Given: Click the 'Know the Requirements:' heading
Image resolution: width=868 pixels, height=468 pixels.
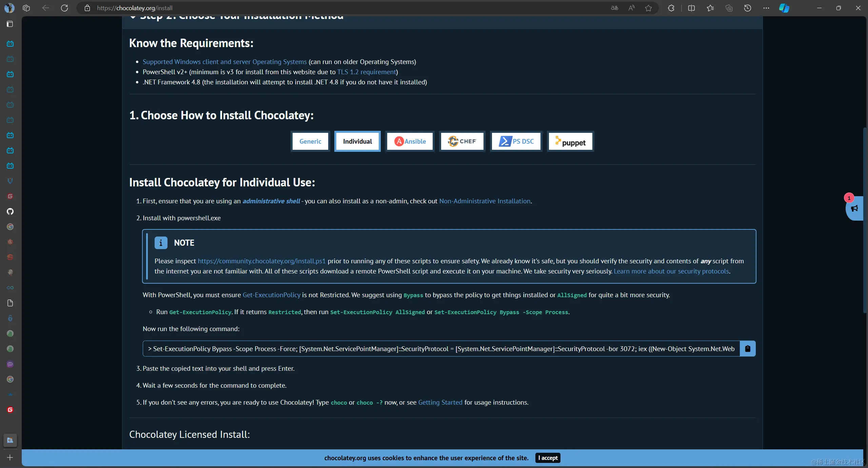Looking at the screenshot, I should point(191,43).
